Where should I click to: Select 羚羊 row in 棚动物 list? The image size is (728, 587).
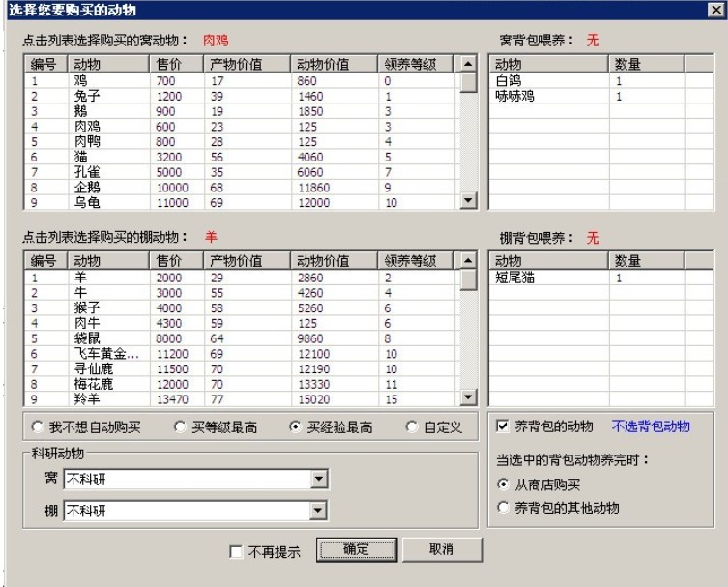[x=242, y=399]
